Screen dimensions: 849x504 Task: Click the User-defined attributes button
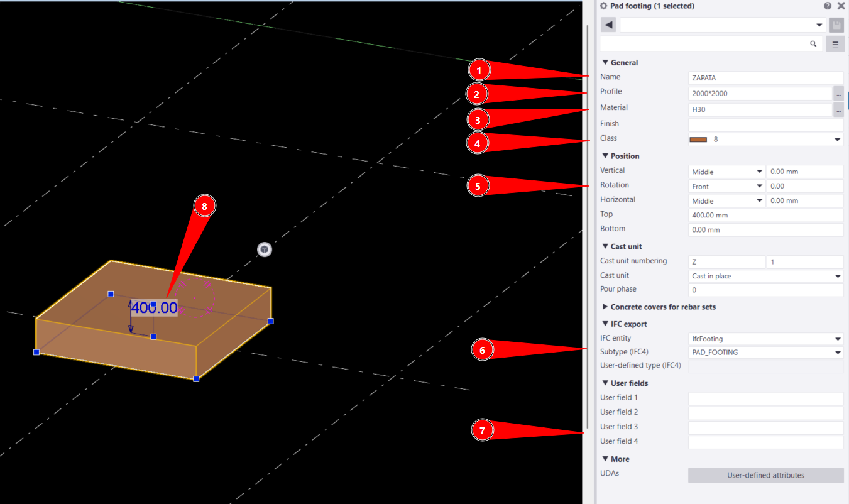click(765, 476)
